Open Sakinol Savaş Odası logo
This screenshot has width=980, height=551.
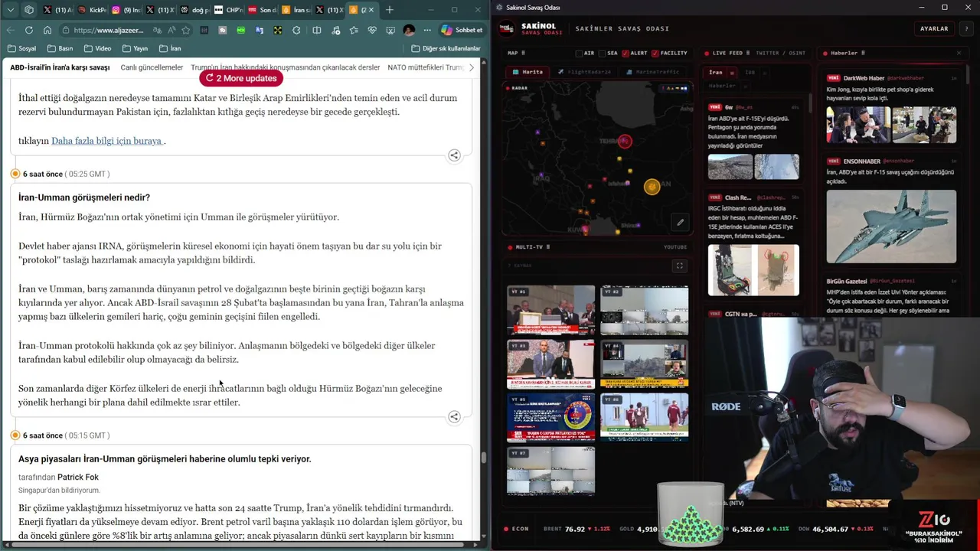[x=507, y=29]
